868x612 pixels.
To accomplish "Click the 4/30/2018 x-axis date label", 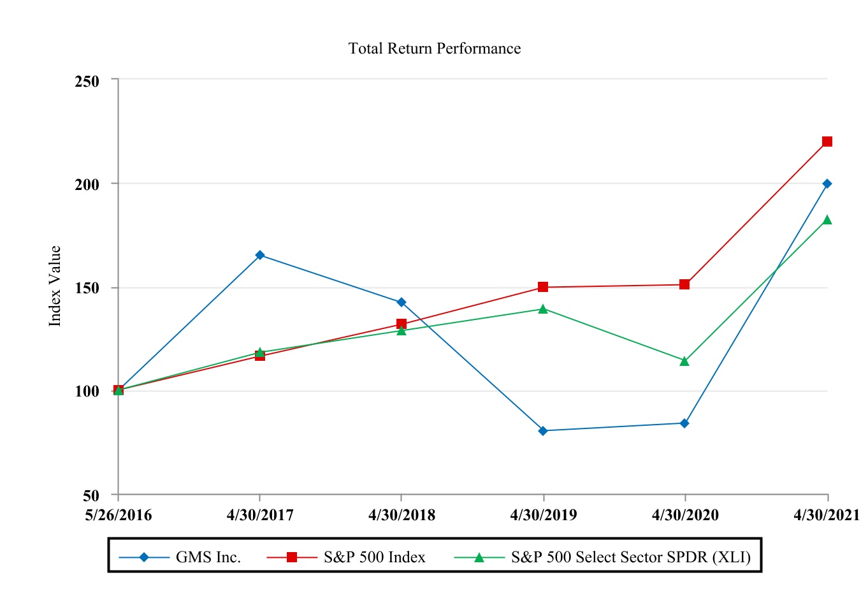I will (x=401, y=515).
